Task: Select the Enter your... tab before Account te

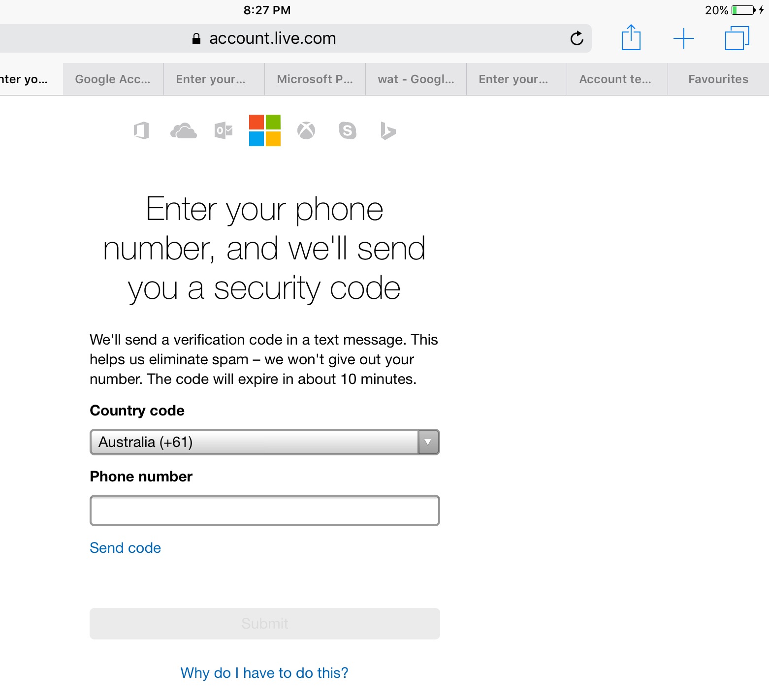Action: point(516,79)
